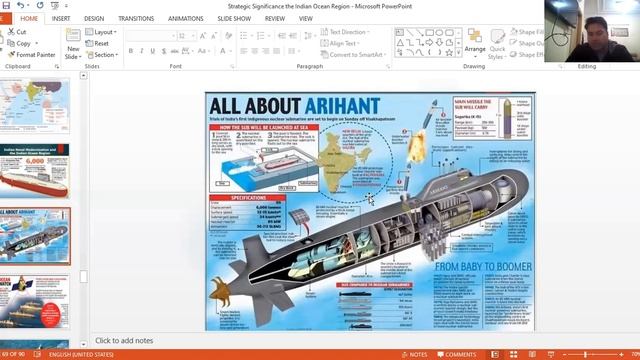Viewport: 640px width, 360px height.
Task: Click the Redo/Repeat icon in title bar
Action: [x=40, y=5]
